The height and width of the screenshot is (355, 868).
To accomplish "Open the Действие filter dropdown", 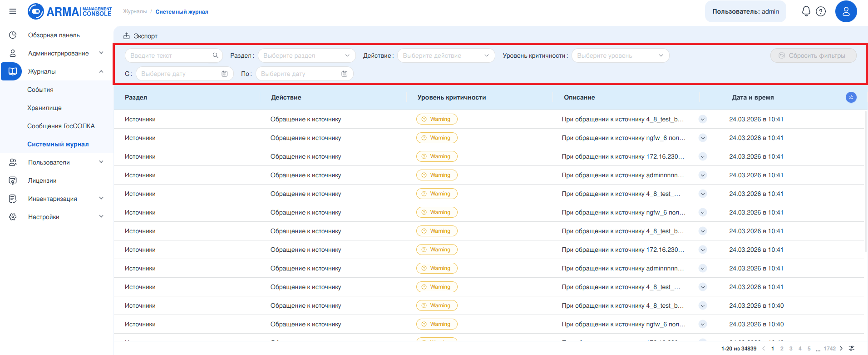I will pos(446,55).
